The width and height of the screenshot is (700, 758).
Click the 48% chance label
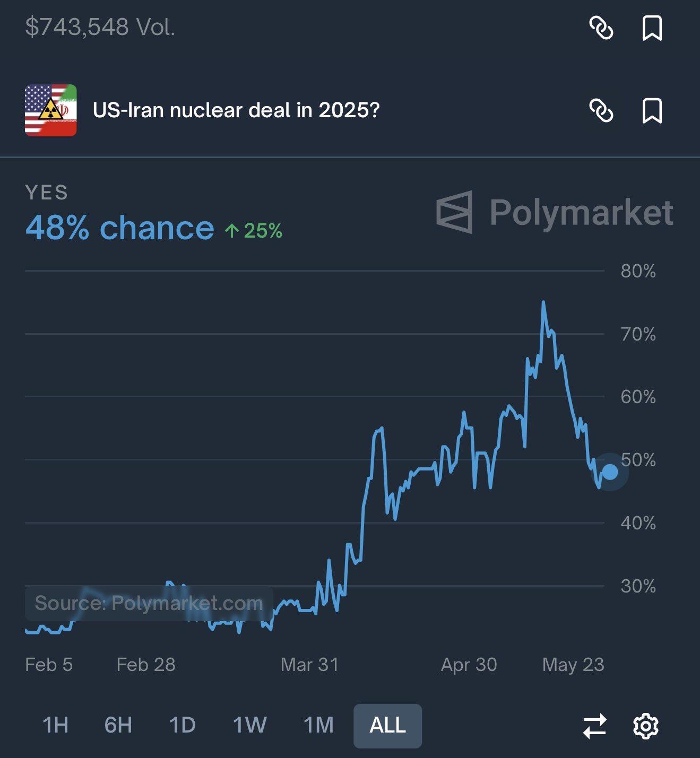[x=119, y=228]
